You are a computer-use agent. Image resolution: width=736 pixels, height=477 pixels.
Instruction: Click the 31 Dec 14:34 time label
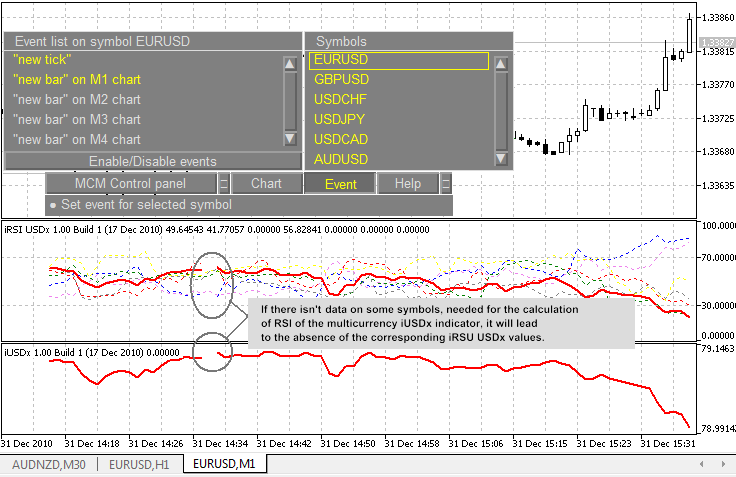(220, 444)
